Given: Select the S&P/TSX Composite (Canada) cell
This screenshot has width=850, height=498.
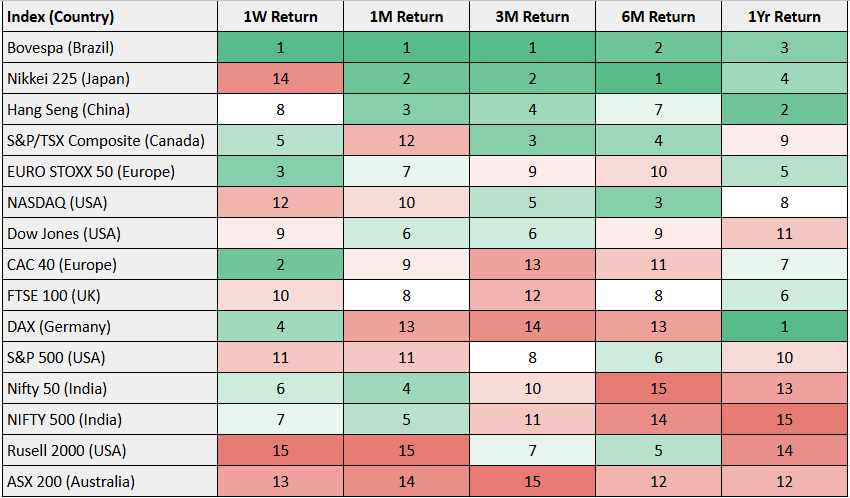Looking at the screenshot, I should pos(105,141).
